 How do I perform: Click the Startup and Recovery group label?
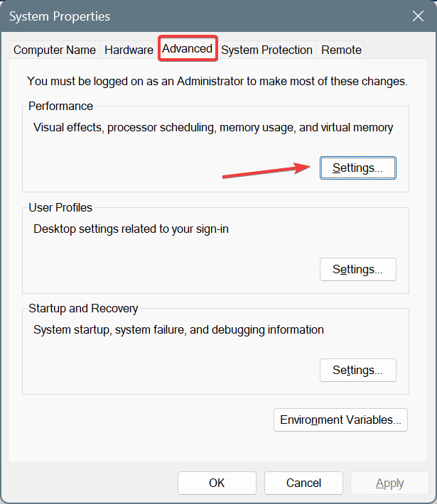(x=83, y=309)
